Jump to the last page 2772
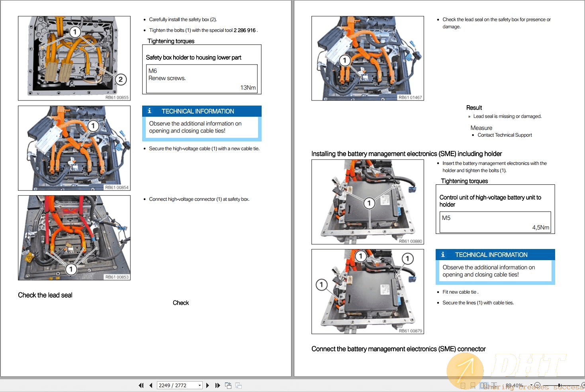The image size is (585, 392). pos(217,385)
